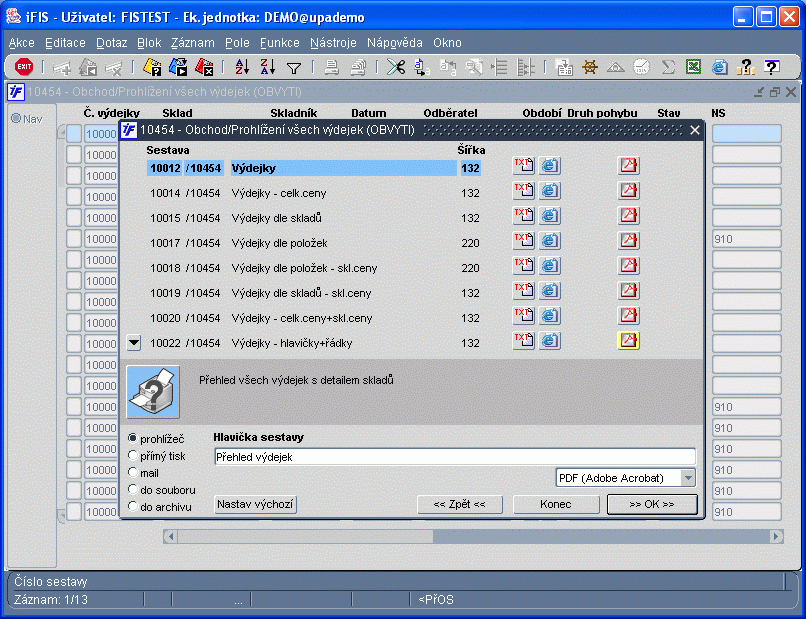806x619 pixels.
Task: Click the << Zpět << button
Action: [460, 504]
